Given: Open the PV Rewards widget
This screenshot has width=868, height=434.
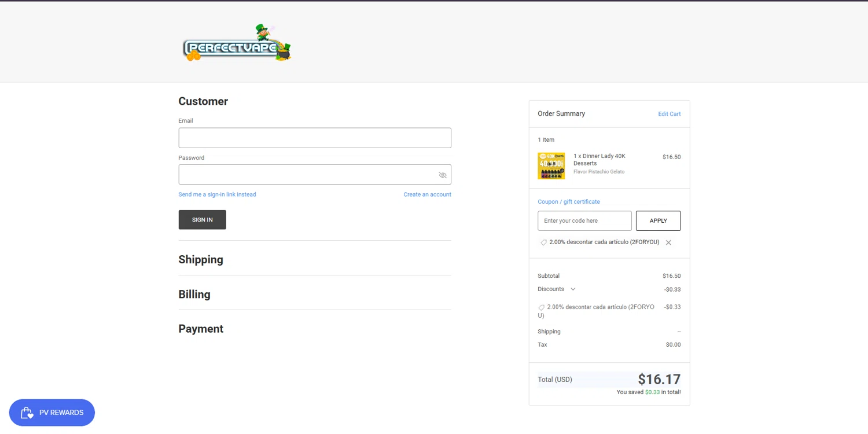Looking at the screenshot, I should click(x=52, y=413).
